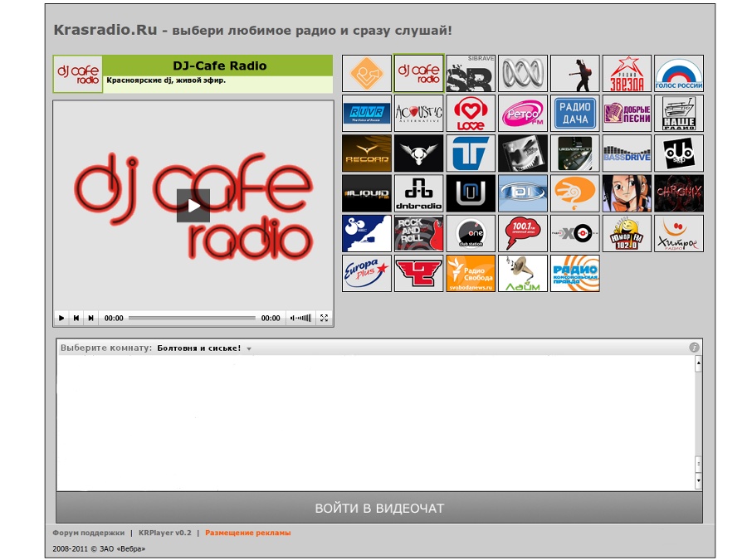The height and width of the screenshot is (560, 747).
Task: Skip to the next track
Action: 90,318
